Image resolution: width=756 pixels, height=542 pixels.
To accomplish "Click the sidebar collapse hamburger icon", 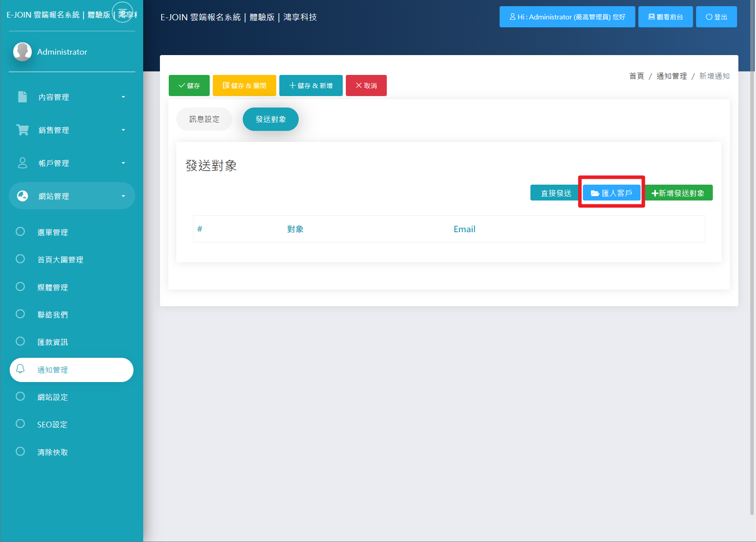I will click(x=122, y=12).
